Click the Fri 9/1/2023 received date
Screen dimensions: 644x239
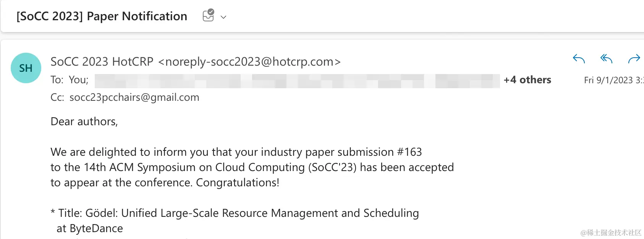(x=613, y=80)
